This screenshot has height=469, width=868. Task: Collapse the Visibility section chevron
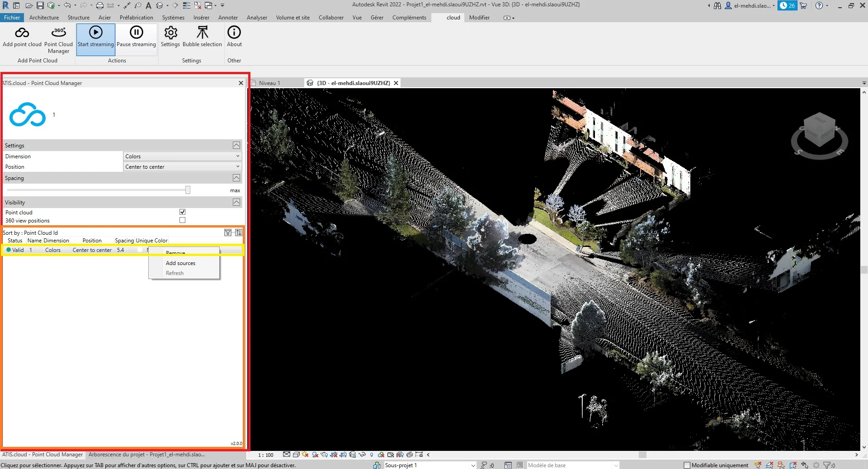(236, 202)
